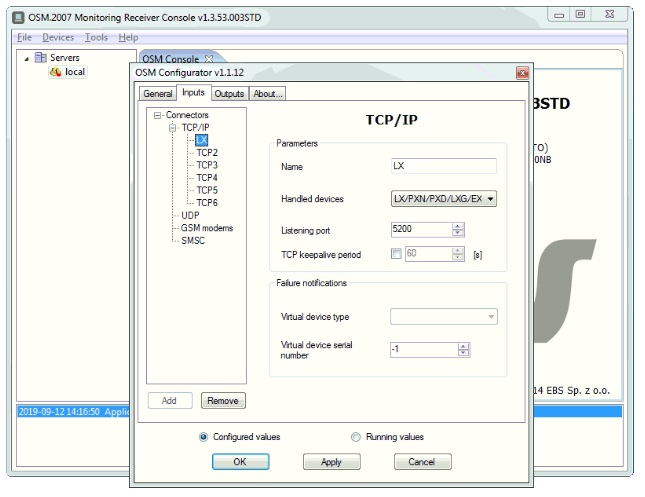Switch to the General tab

(x=157, y=93)
